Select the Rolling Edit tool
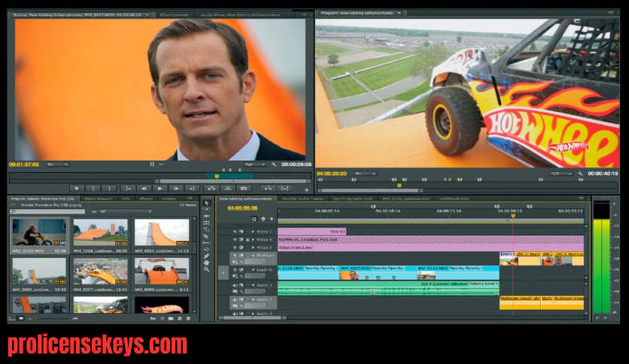 (x=206, y=223)
